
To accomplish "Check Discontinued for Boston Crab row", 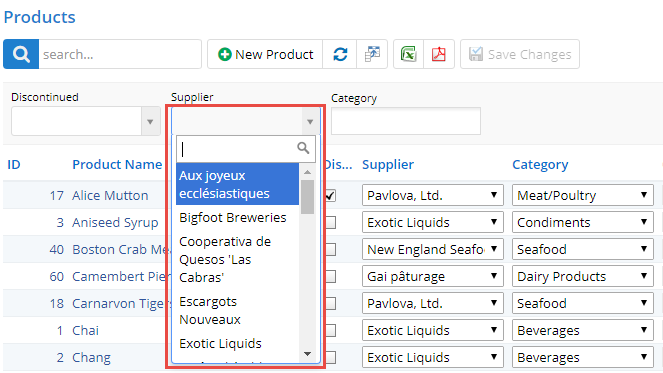I will point(330,250).
